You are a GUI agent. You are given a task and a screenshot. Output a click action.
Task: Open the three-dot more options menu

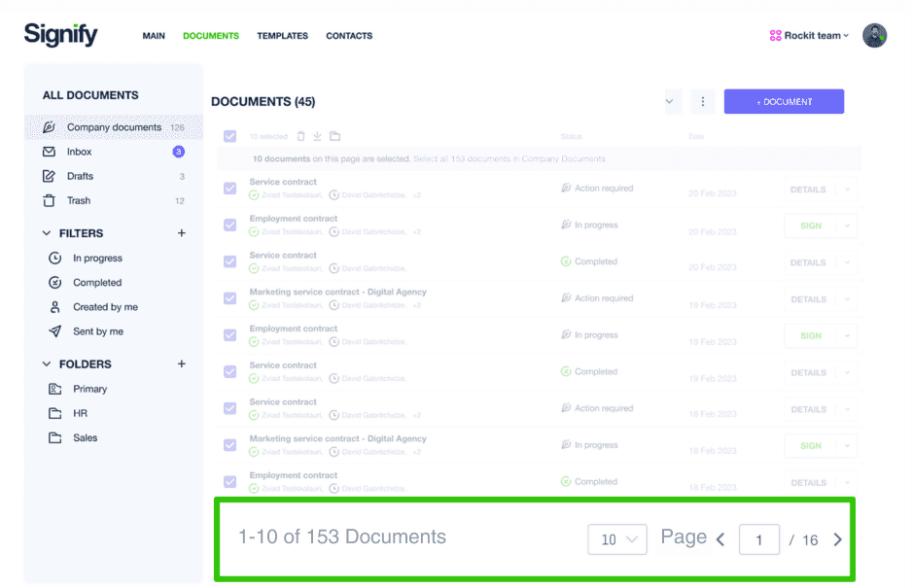(x=703, y=102)
